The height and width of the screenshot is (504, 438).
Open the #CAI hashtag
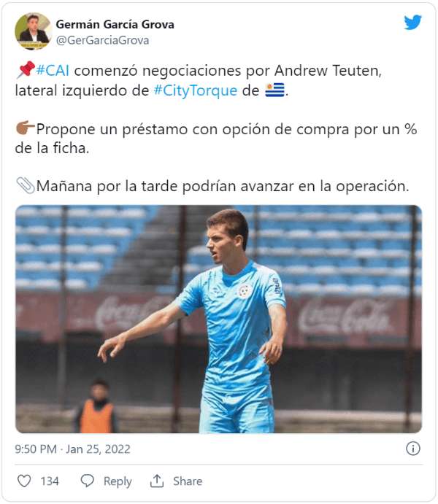(x=53, y=71)
